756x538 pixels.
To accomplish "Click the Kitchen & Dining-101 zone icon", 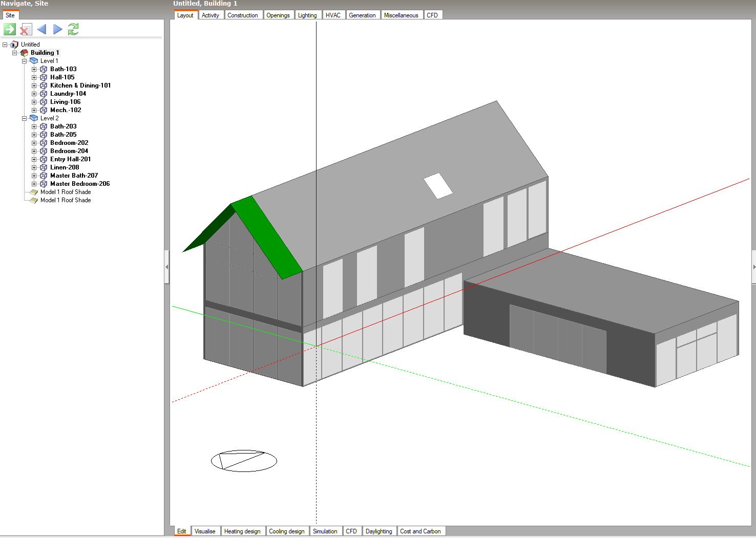I will click(44, 85).
